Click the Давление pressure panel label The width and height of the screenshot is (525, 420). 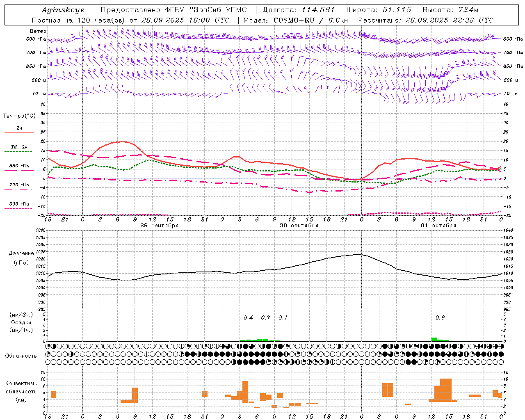point(21,253)
